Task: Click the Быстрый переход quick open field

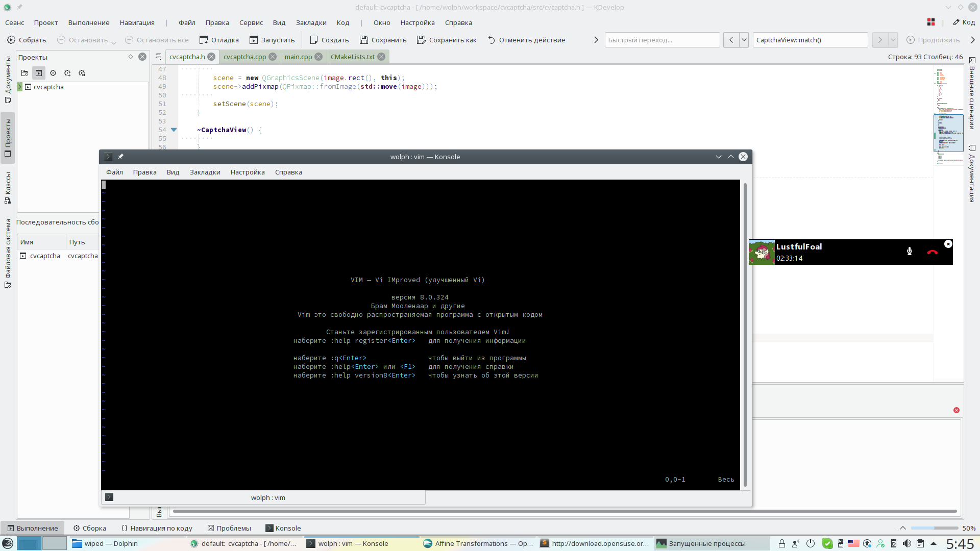Action: click(x=662, y=40)
